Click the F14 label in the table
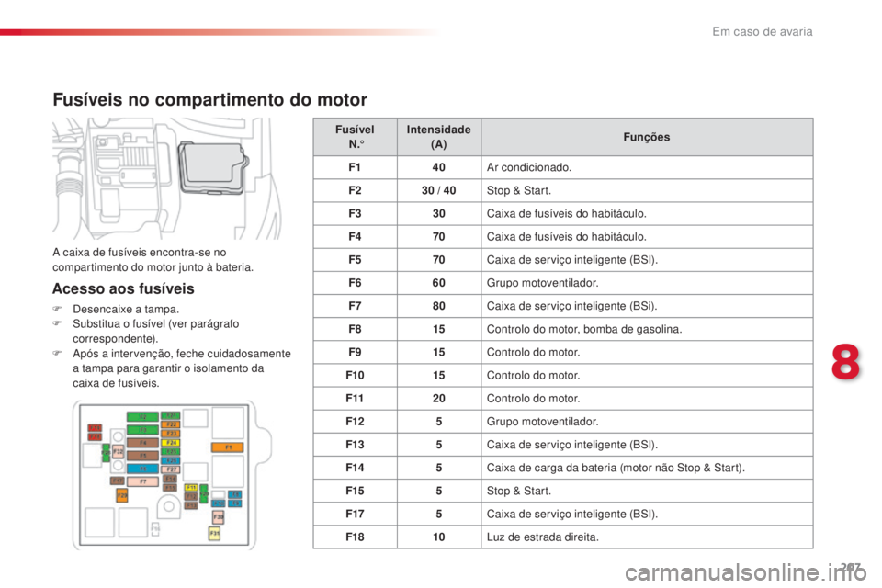This screenshot has width=882, height=588. [355, 467]
